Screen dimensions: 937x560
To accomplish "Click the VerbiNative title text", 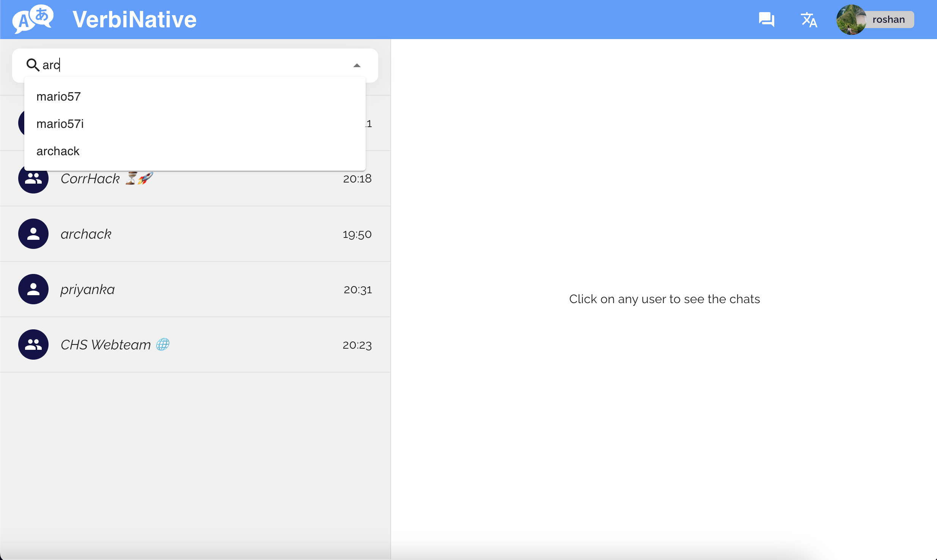I will click(x=134, y=20).
